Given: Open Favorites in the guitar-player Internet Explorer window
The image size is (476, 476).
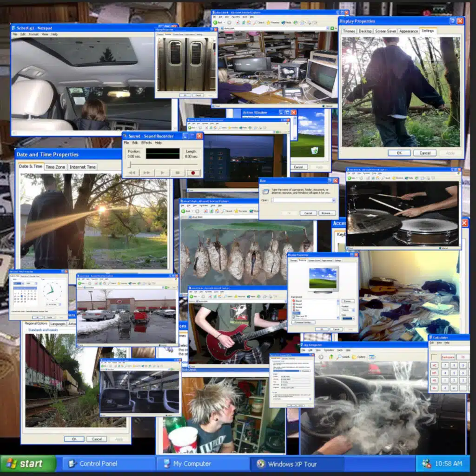Looking at the screenshot, I should (x=241, y=296).
